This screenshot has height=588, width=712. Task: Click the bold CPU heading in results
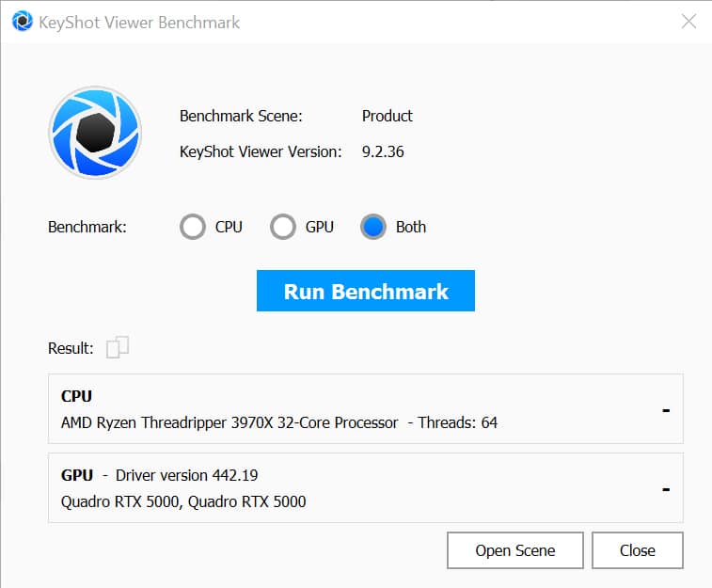pos(76,396)
